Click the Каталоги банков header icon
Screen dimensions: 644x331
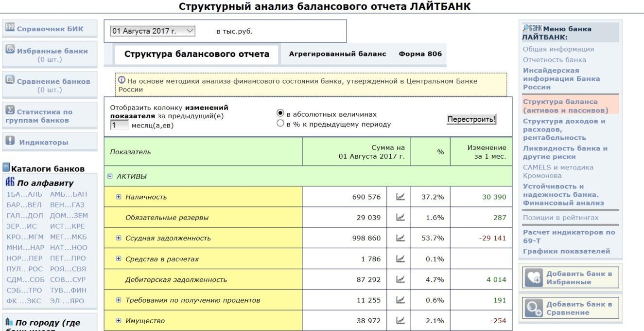[7, 168]
